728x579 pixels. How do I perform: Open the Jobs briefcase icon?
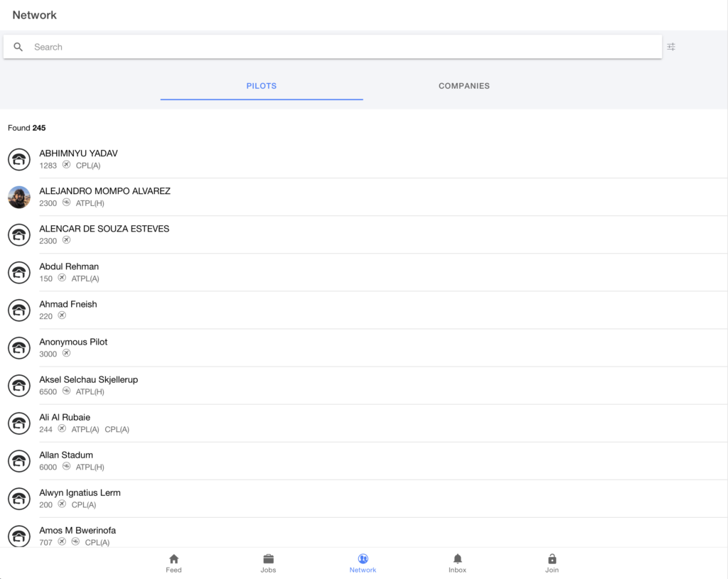[268, 558]
